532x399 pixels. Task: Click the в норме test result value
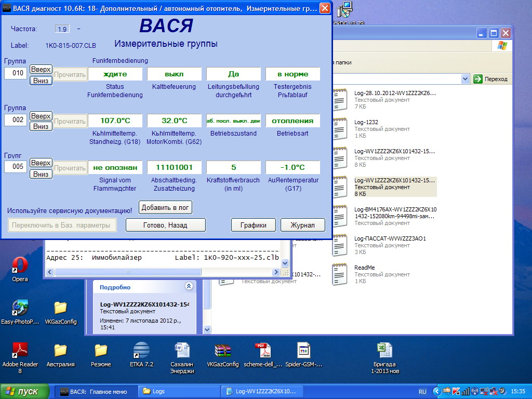point(292,74)
